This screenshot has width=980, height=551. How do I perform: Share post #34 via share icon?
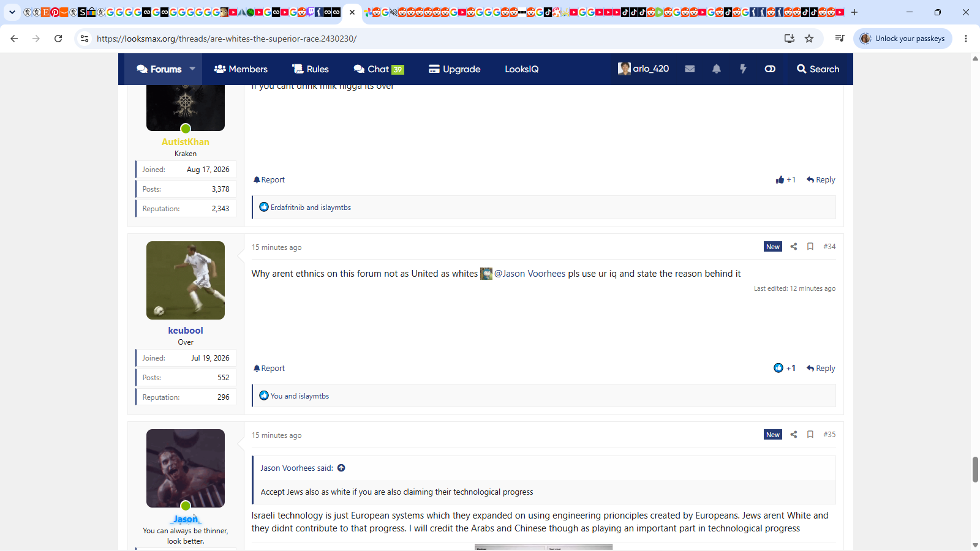coord(794,247)
